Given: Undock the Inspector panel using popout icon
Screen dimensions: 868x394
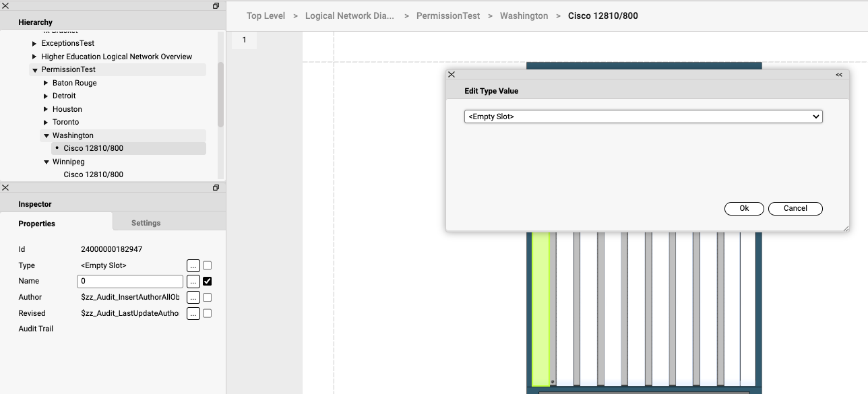Looking at the screenshot, I should click(x=216, y=188).
